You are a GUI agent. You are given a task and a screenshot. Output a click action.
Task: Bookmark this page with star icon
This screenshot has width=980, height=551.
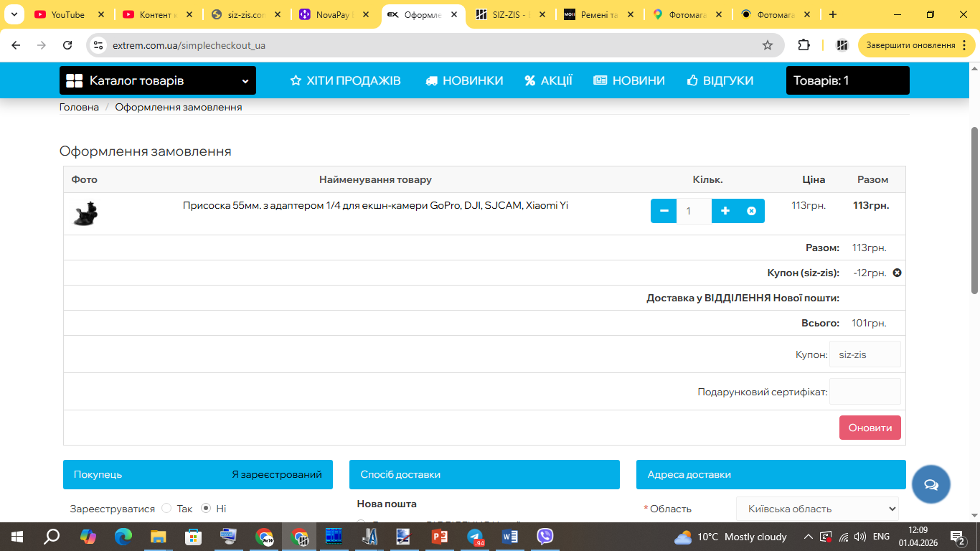click(768, 45)
